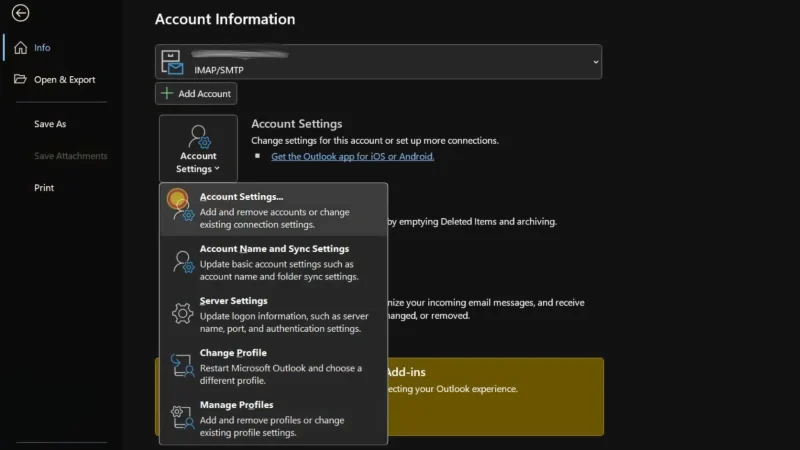
Task: Click the Account Information title
Action: 225,19
